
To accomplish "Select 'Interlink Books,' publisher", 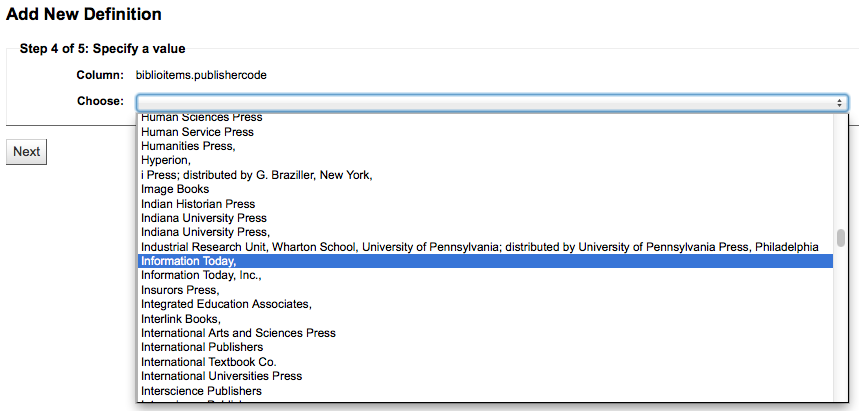I will click(181, 319).
